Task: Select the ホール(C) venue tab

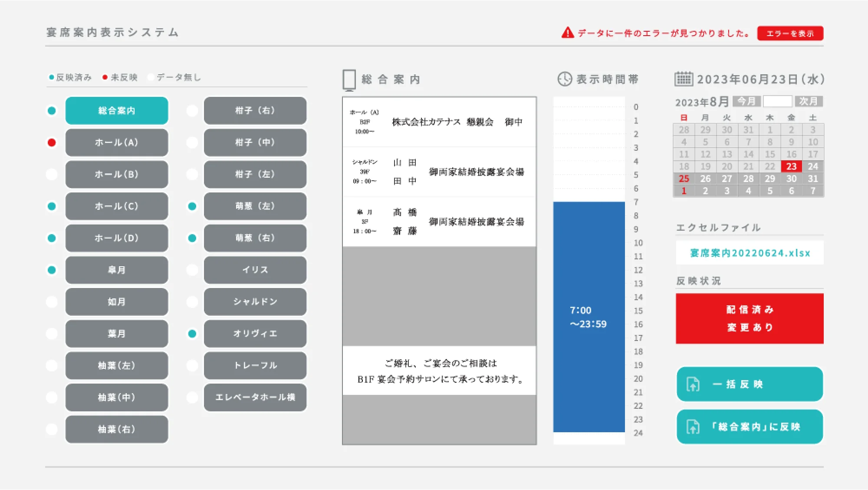Action: 117,206
